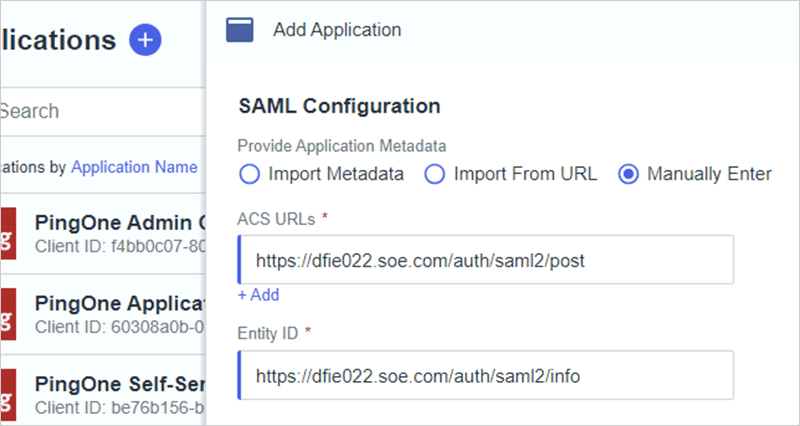Open the Application Name sort link
Viewport: 800px width, 426px height.
134,167
